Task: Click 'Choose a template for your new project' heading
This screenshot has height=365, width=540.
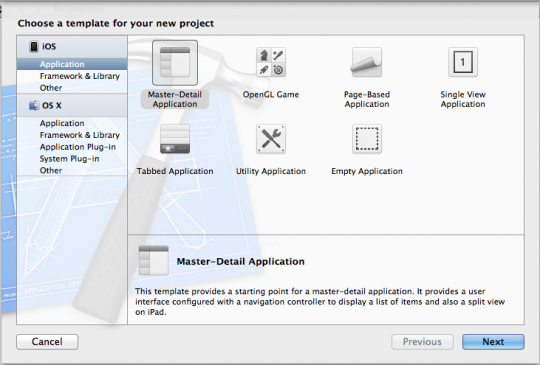Action: click(116, 23)
